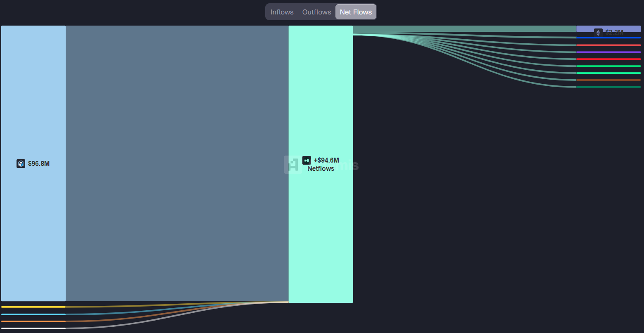Click the $2.2M Ethereum value label

(x=614, y=32)
